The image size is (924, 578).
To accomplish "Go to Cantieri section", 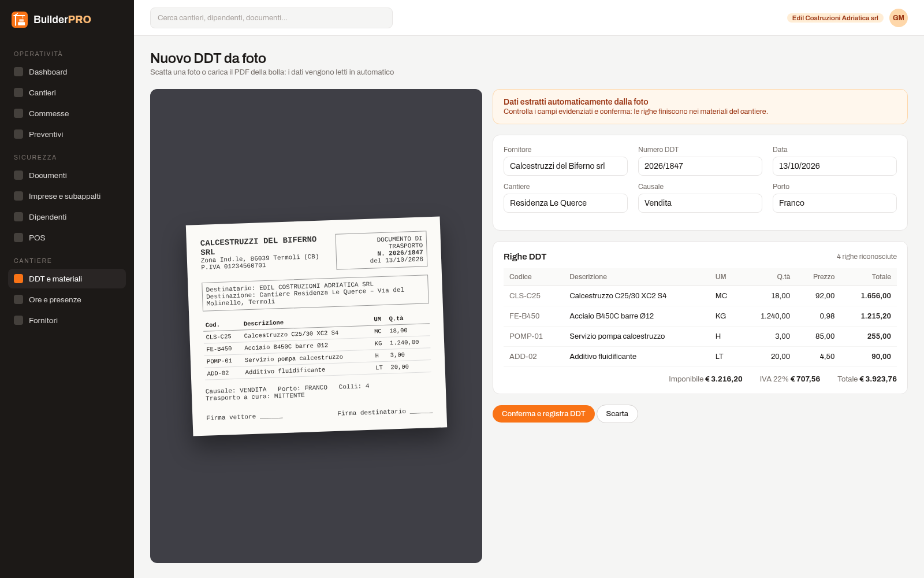I will pos(67,92).
